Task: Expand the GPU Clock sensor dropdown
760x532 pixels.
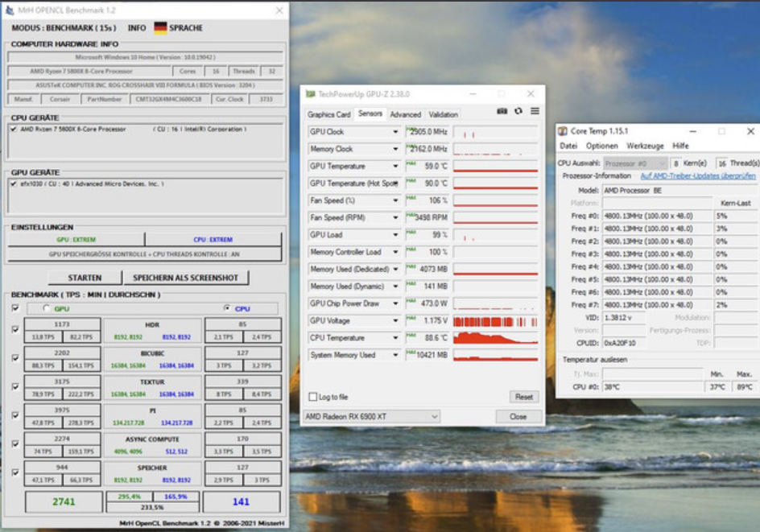Action: 395,132
